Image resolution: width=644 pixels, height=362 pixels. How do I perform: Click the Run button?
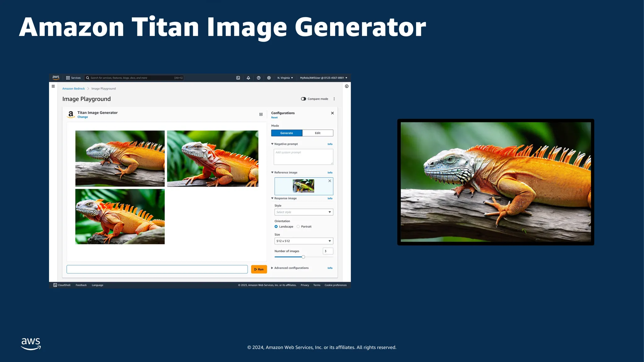click(x=259, y=269)
